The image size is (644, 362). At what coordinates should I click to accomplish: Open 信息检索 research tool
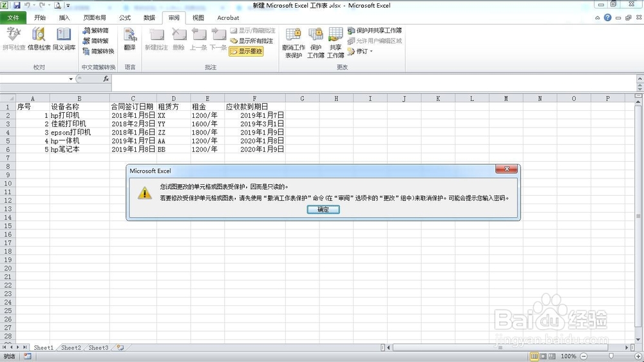tap(39, 39)
